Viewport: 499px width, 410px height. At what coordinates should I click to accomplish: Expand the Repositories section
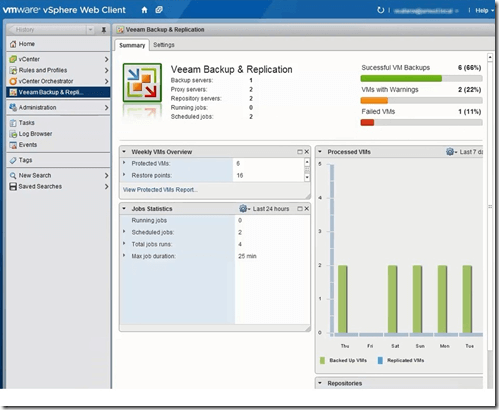(x=320, y=383)
